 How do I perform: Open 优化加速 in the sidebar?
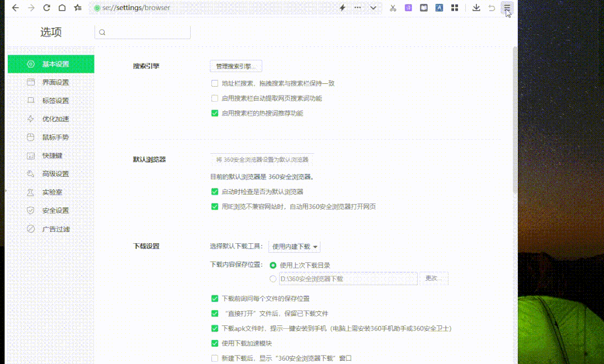51,119
